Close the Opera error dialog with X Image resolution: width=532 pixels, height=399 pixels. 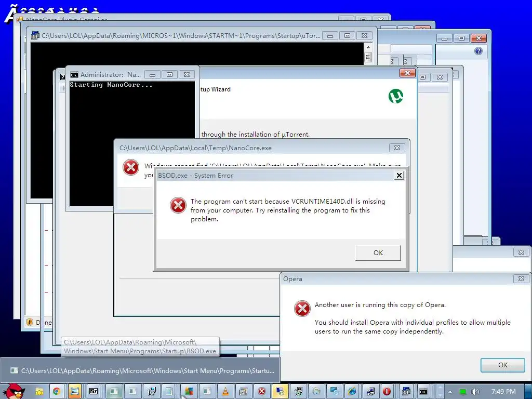pos(521,279)
